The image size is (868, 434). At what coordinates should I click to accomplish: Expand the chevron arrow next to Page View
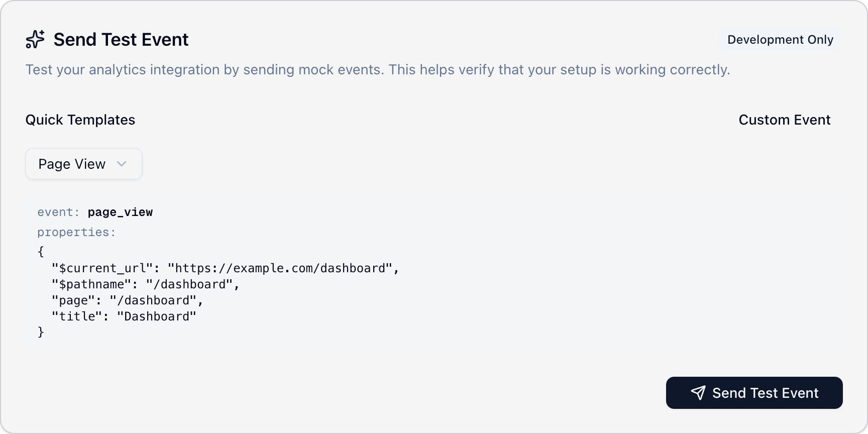coord(122,164)
